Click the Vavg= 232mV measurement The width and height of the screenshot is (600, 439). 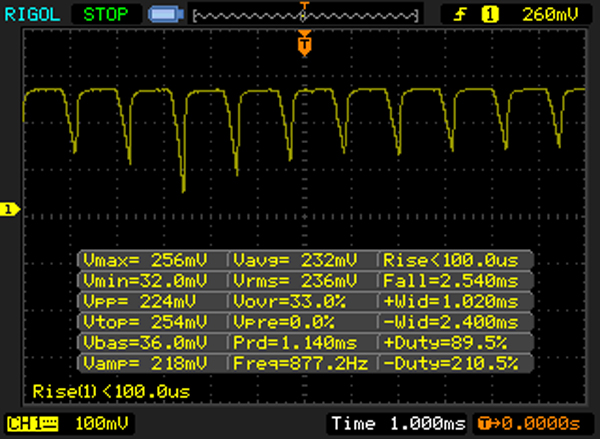coord(295,260)
